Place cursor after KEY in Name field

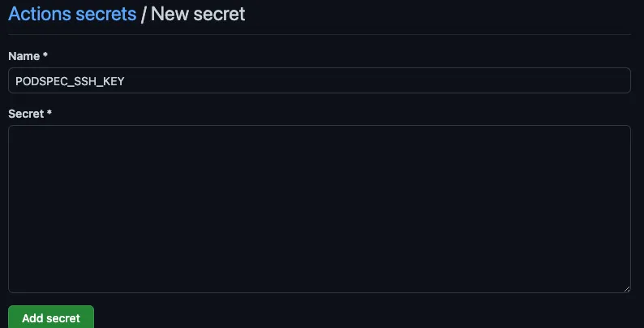coord(125,81)
